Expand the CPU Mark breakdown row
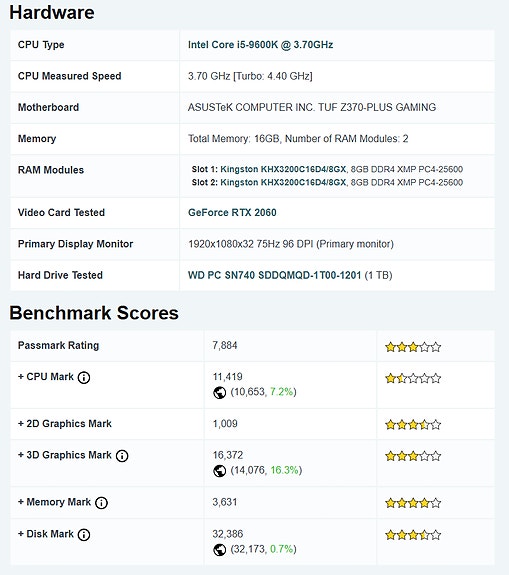This screenshot has height=575, width=509. [x=46, y=377]
